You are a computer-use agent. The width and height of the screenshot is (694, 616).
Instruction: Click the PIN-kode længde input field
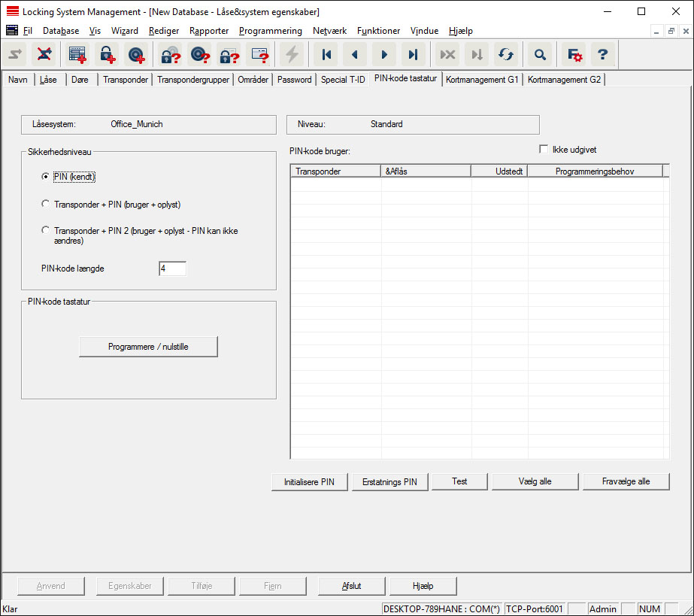(172, 269)
